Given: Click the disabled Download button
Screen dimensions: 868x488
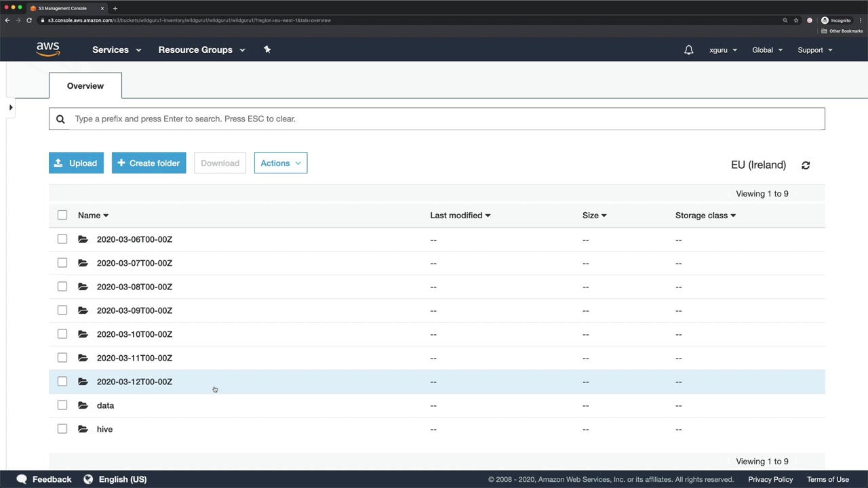Looking at the screenshot, I should point(220,163).
